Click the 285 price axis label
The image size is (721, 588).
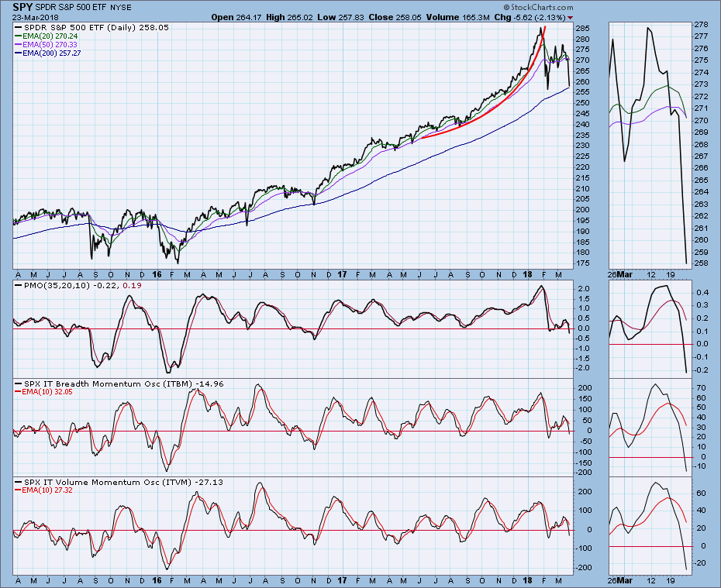pos(582,28)
